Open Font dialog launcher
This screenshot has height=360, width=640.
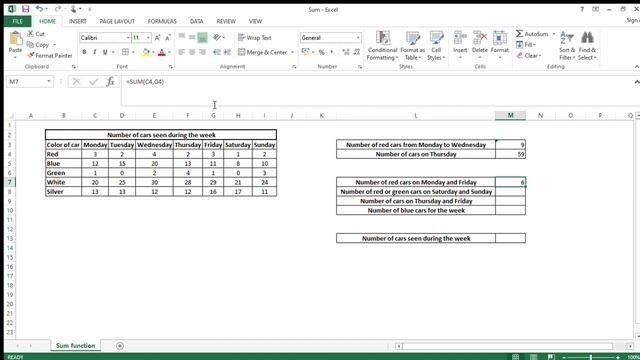pyautogui.click(x=171, y=67)
